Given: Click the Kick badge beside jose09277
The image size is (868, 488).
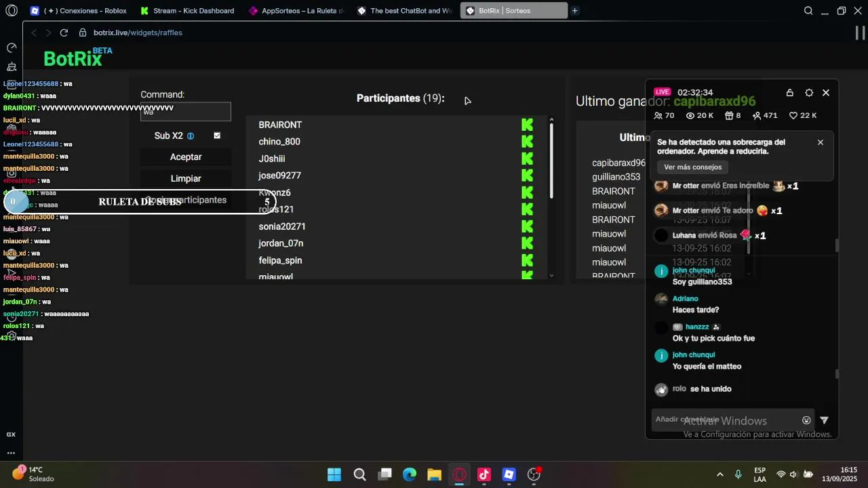Looking at the screenshot, I should 527,176.
